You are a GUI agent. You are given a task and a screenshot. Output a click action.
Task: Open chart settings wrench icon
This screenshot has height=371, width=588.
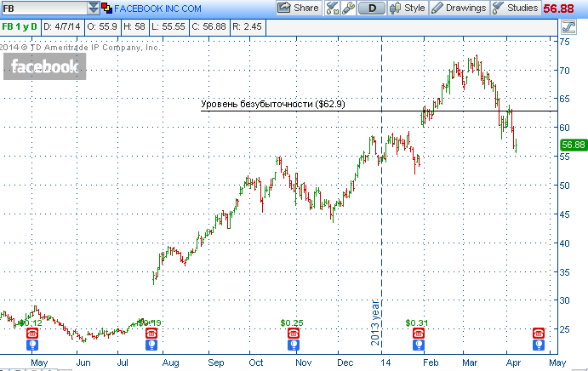348,8
